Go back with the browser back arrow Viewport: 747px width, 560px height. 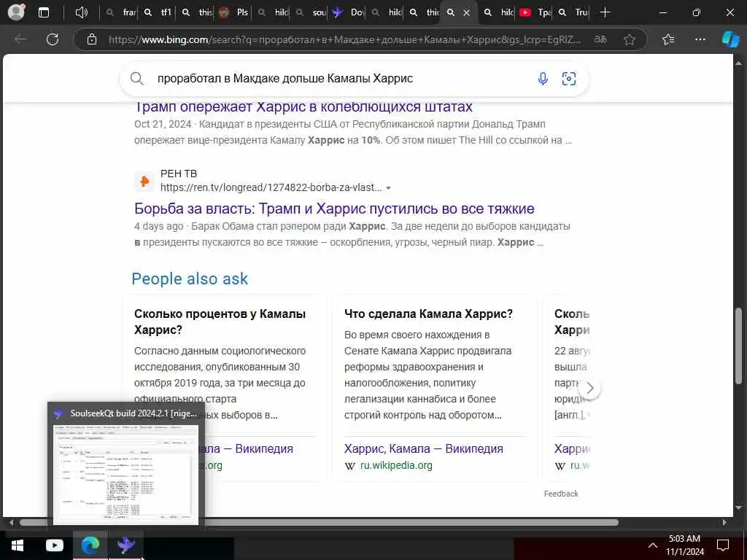20,39
